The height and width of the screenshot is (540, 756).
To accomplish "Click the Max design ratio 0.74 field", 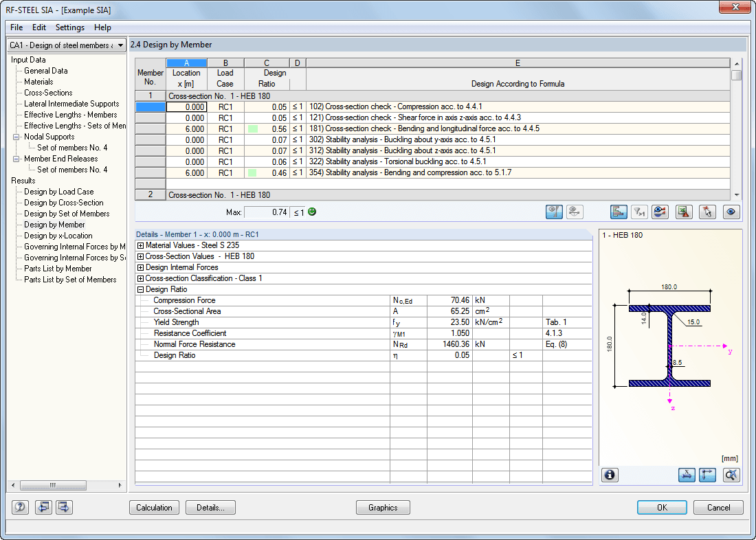I will (x=267, y=212).
